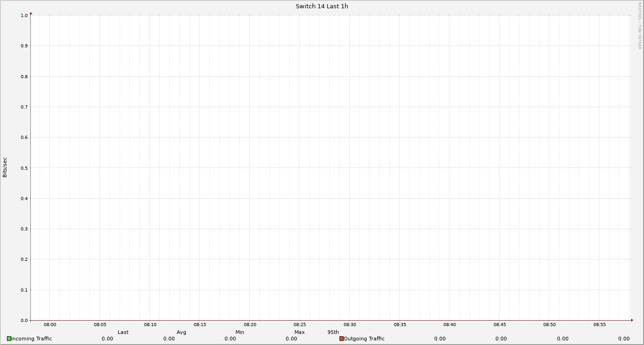This screenshot has width=644, height=345.
Task: Click the 1.0 value on the y-axis
Action: coord(24,16)
